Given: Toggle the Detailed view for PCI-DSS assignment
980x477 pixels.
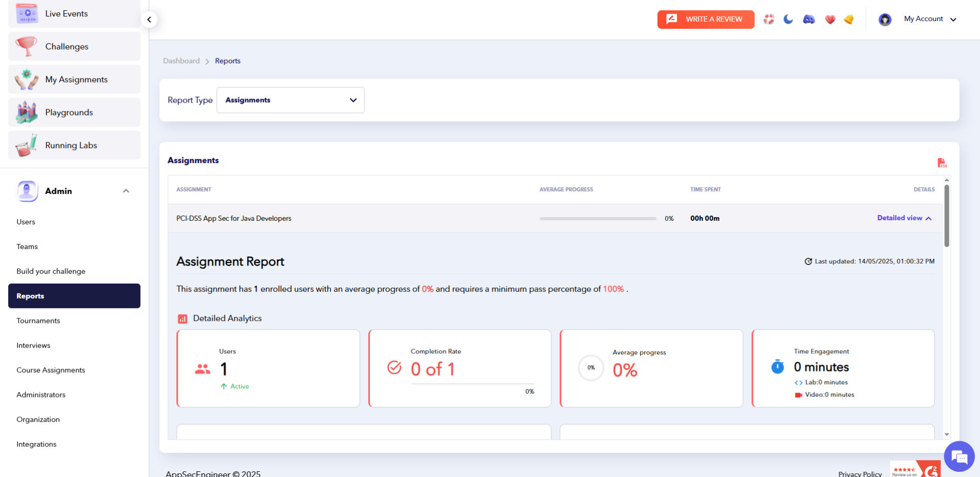Looking at the screenshot, I should (x=904, y=218).
